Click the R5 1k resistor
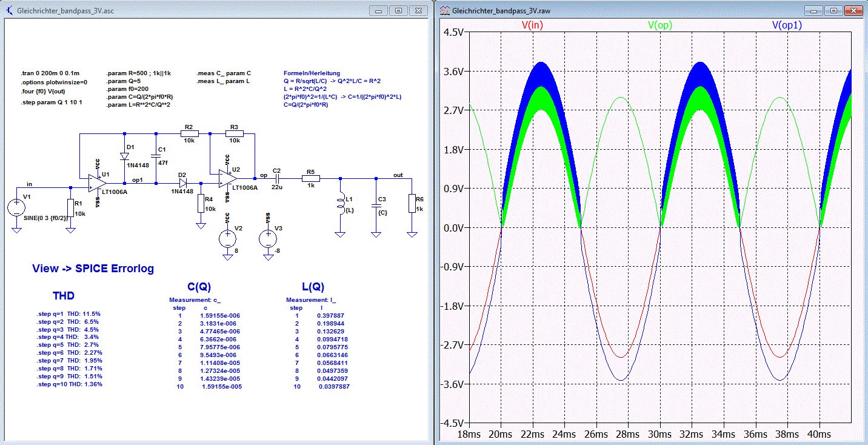Viewport: 868px width, 445px height. (310, 179)
